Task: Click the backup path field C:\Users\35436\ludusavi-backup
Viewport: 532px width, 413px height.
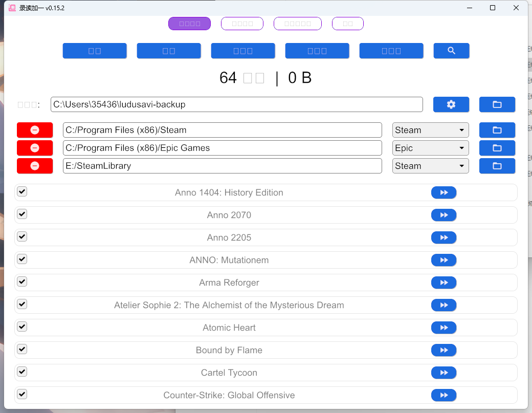Action: point(237,104)
